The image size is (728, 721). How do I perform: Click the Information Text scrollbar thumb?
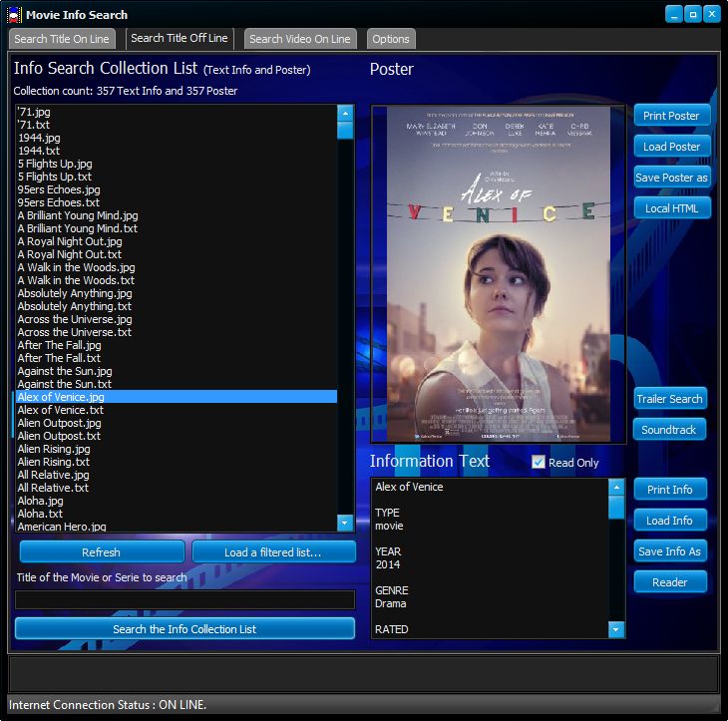[x=616, y=508]
